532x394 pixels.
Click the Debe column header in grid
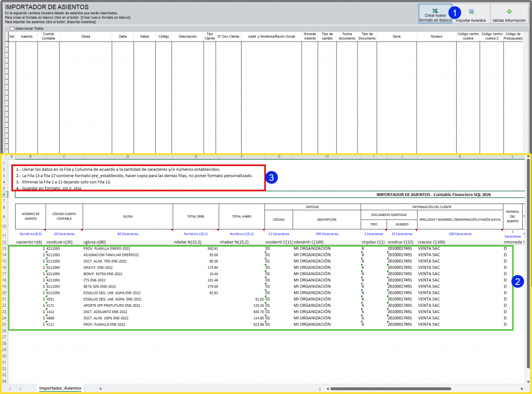coord(123,37)
